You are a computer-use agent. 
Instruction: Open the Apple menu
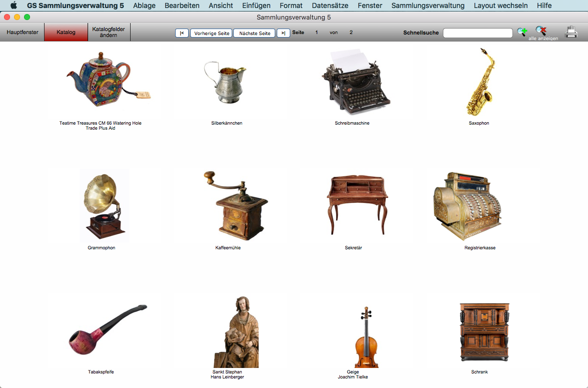click(x=14, y=6)
